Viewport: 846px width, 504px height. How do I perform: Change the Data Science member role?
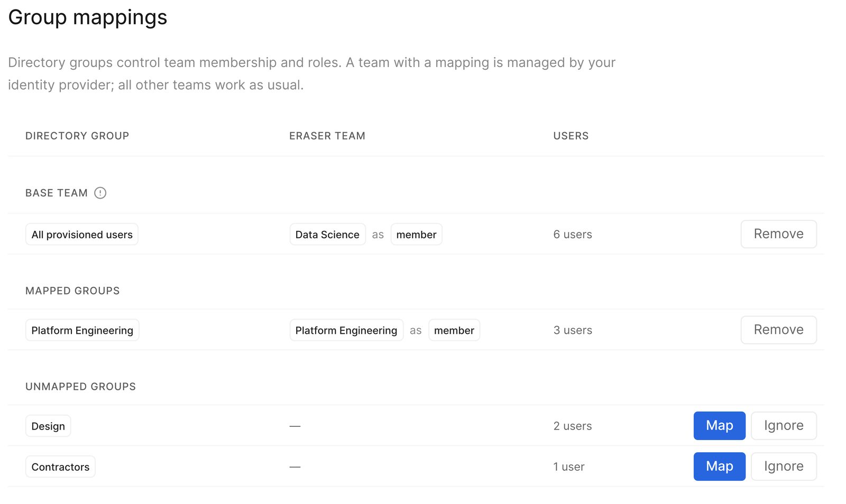[416, 235]
